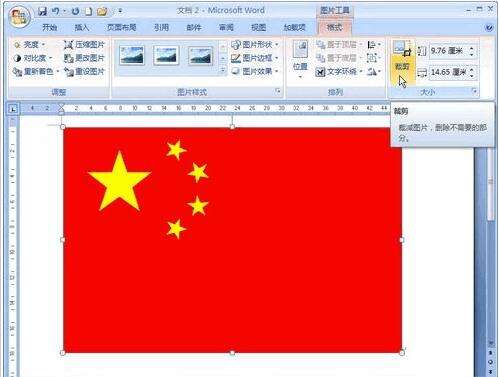Select the flag picture in the document
The image size is (499, 377).
tap(232, 240)
